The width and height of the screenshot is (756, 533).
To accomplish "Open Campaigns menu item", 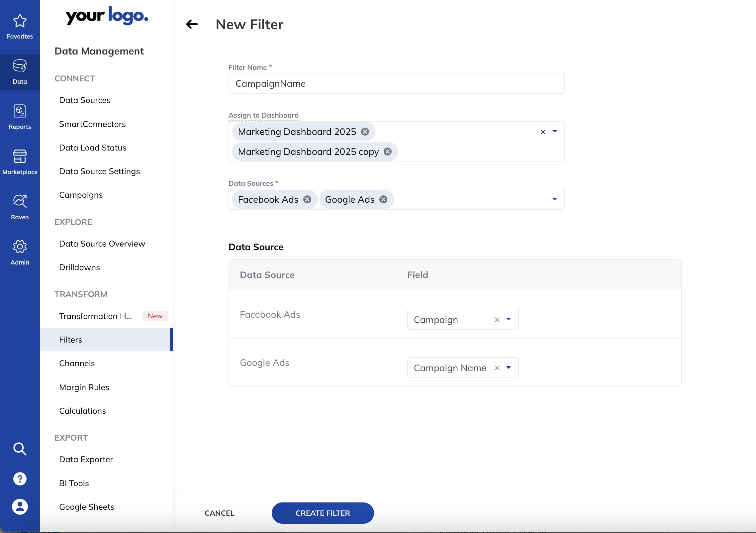I will tap(81, 195).
